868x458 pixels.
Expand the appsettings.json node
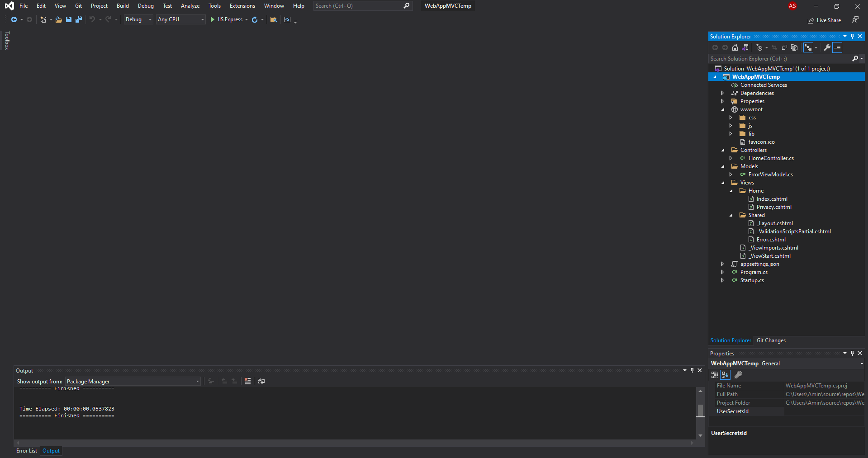tap(723, 264)
